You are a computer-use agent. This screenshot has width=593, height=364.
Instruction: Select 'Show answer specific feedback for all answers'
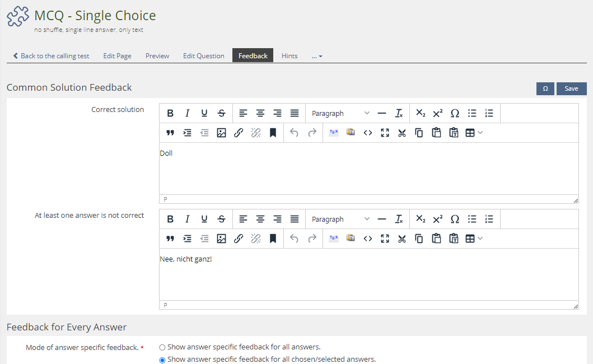(x=162, y=347)
